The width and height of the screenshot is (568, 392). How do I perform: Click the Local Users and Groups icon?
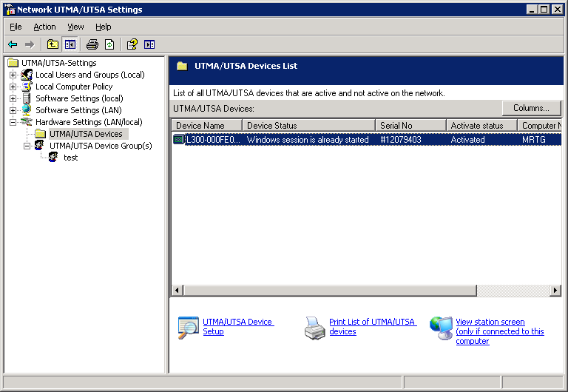coord(27,75)
